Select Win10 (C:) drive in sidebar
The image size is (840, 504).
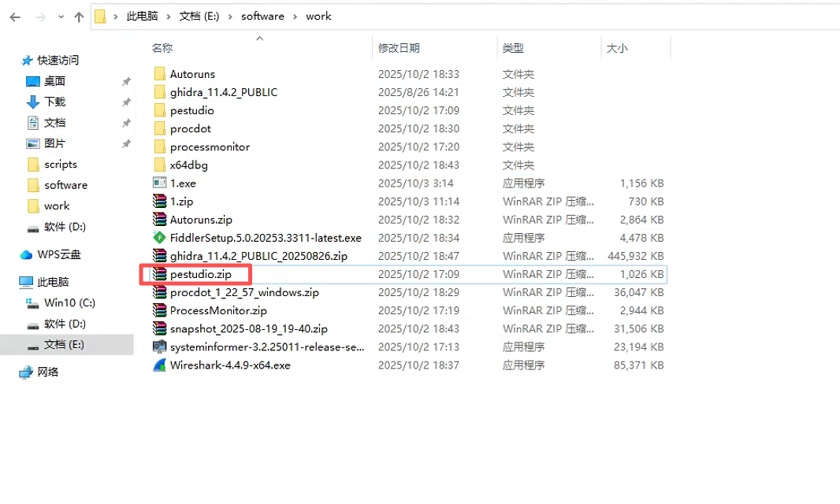point(69,303)
